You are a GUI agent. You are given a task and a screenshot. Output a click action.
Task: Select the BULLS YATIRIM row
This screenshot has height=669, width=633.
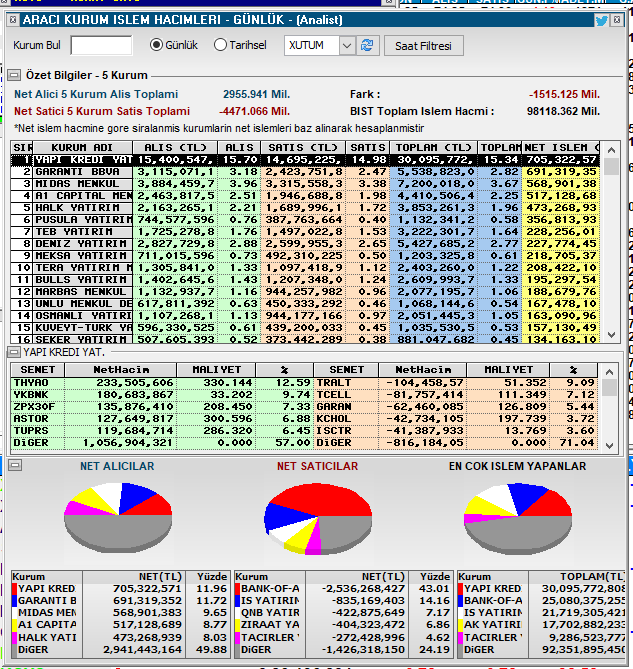[x=305, y=279]
